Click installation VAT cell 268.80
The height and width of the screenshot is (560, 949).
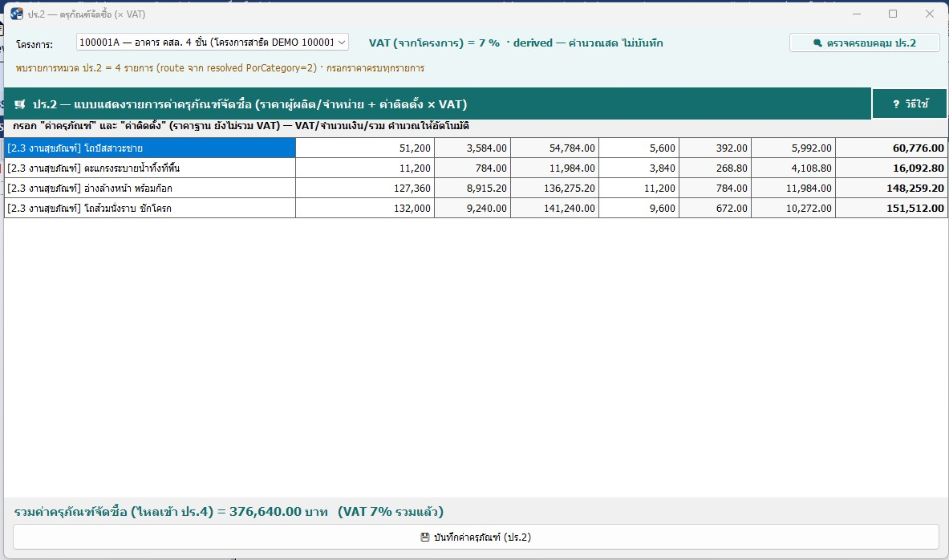pyautogui.click(x=716, y=168)
